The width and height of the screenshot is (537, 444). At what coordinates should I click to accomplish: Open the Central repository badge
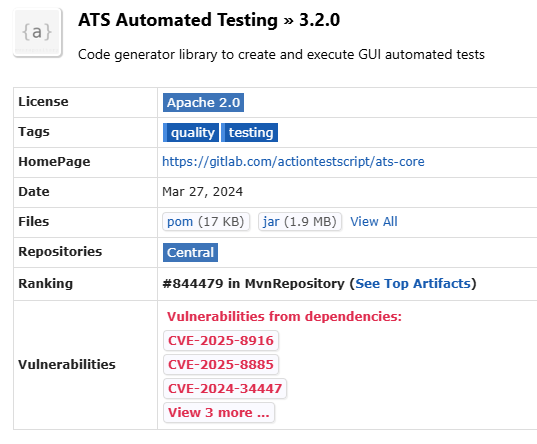[190, 252]
